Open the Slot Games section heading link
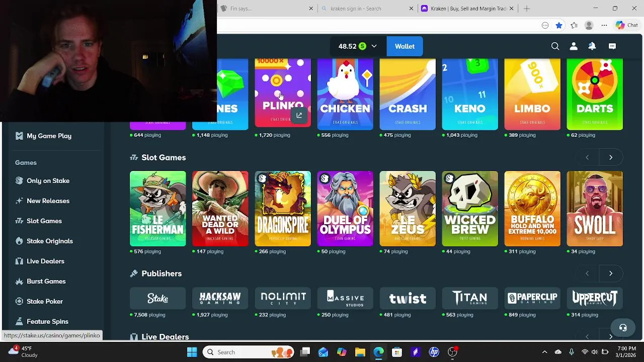 pyautogui.click(x=164, y=157)
